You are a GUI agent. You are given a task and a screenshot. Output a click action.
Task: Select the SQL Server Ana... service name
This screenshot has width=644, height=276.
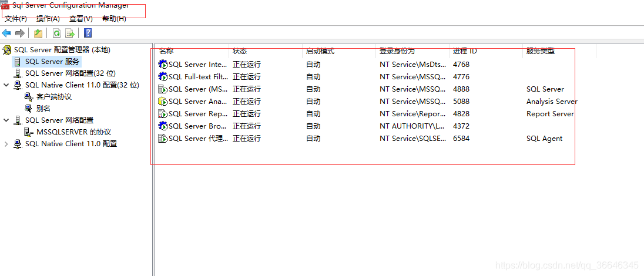tap(198, 102)
